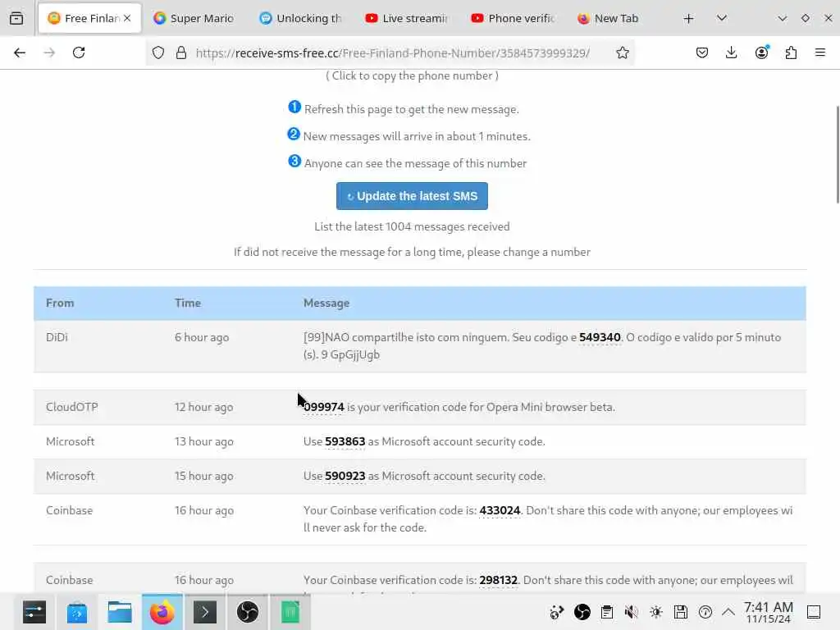The height and width of the screenshot is (630, 840).
Task: Reload the current page
Action: [x=79, y=52]
